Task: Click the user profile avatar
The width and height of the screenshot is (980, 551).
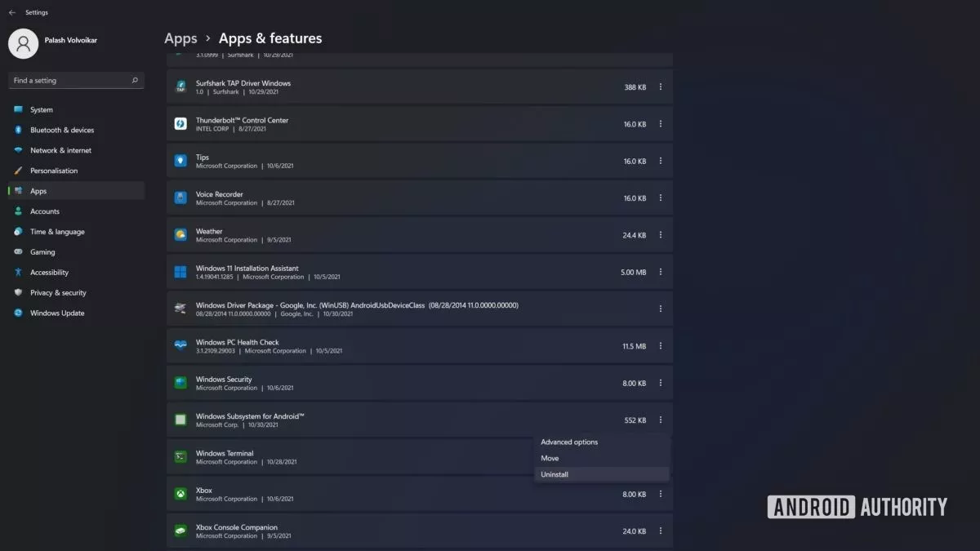Action: tap(23, 43)
